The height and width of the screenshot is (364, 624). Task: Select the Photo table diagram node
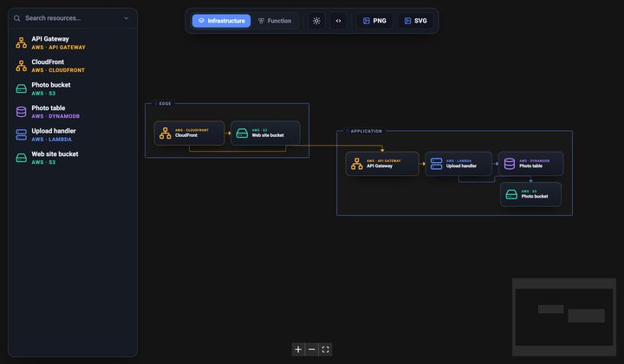click(x=531, y=164)
